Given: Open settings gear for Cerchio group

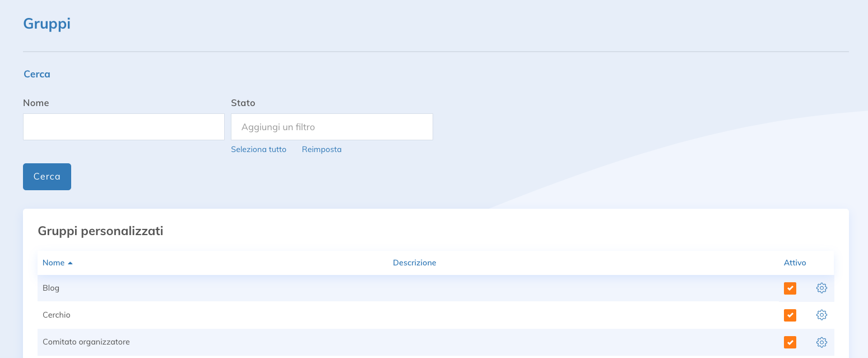Looking at the screenshot, I should click(x=821, y=315).
